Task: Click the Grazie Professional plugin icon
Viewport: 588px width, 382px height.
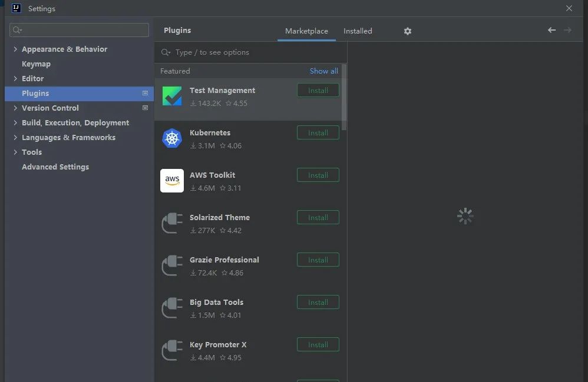Action: [x=172, y=265]
